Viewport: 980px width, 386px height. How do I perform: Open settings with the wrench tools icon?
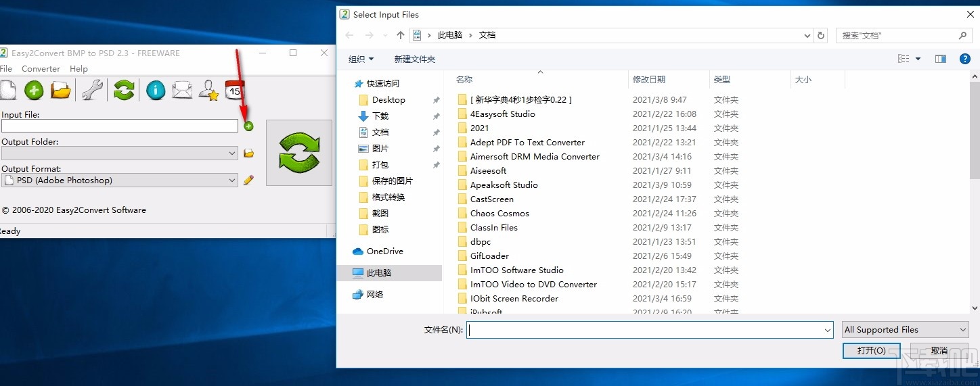(x=93, y=89)
